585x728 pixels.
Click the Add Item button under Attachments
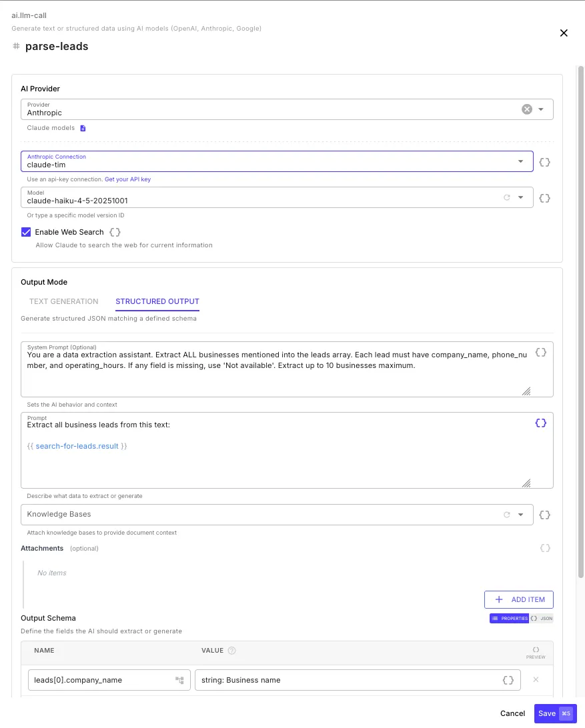519,599
